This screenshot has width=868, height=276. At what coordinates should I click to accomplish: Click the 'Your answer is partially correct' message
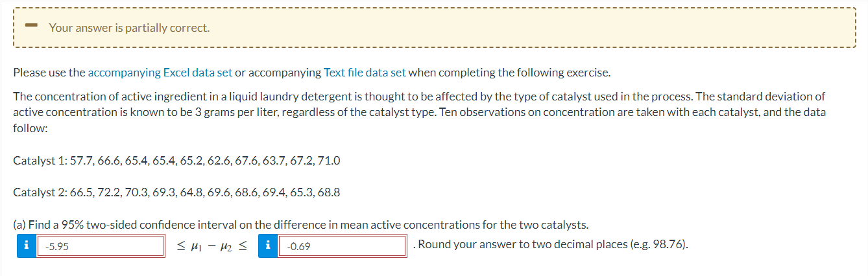point(129,28)
